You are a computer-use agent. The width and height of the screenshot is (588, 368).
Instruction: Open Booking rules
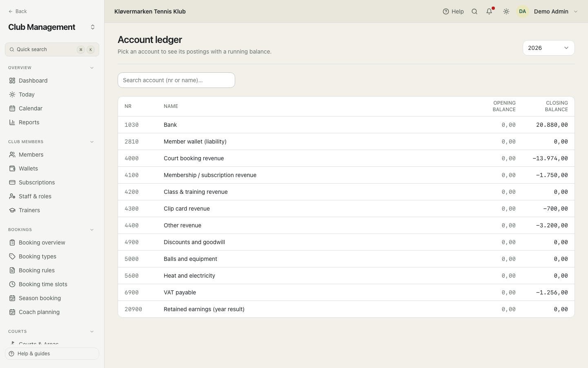coord(52,270)
